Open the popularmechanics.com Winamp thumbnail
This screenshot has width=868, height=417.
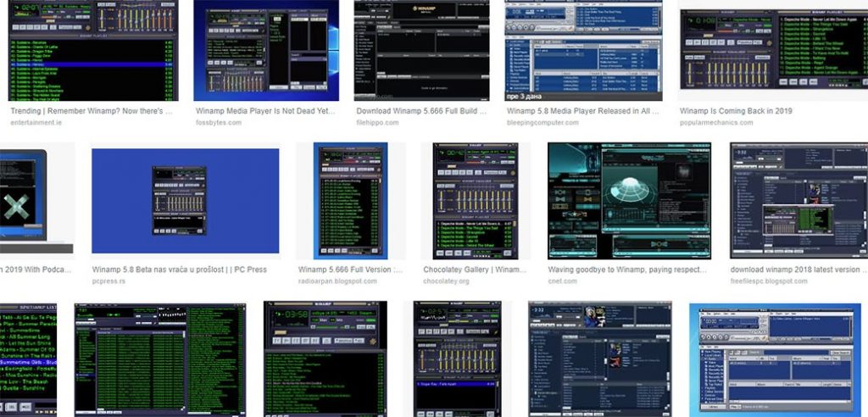click(773, 50)
